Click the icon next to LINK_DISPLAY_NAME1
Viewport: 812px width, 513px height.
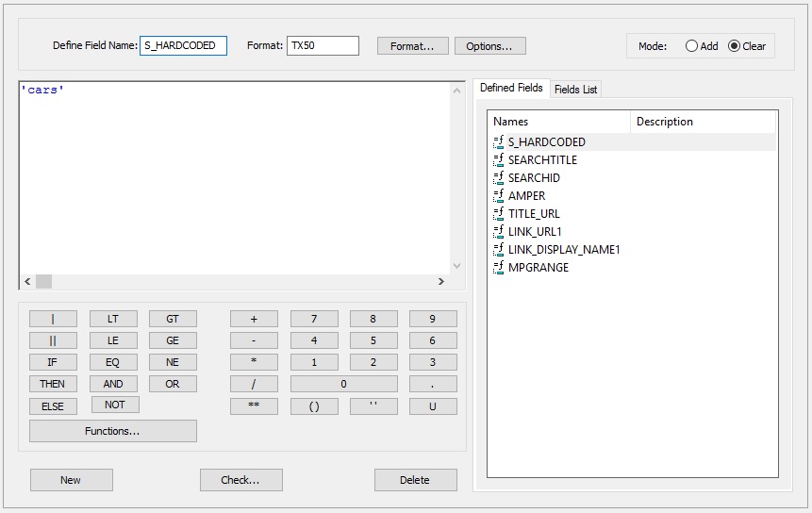tap(499, 250)
